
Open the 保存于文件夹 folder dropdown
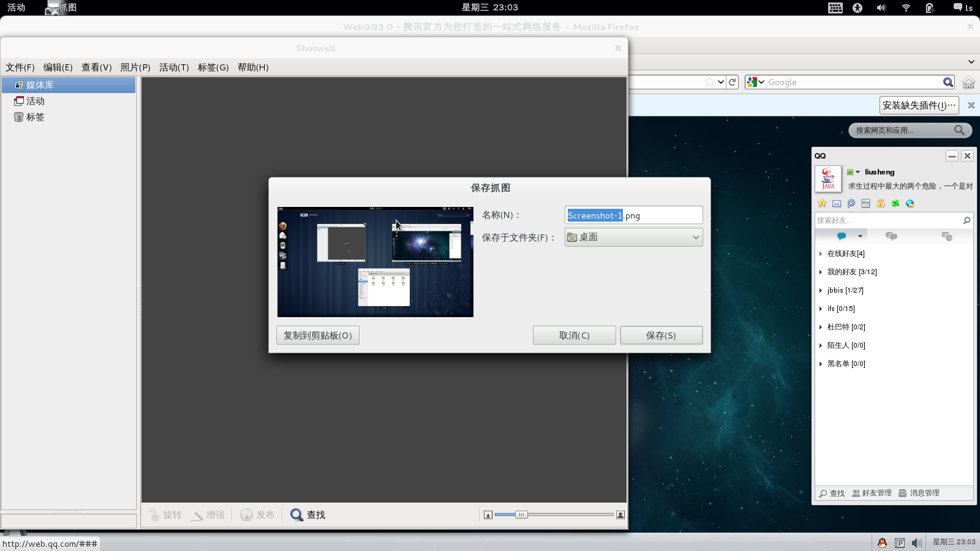[633, 237]
